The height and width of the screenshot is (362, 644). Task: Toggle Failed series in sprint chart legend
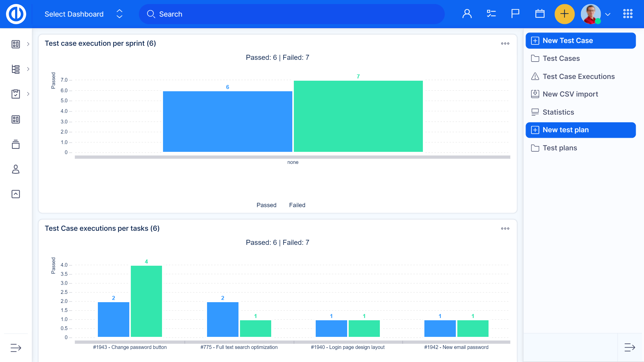tap(297, 205)
